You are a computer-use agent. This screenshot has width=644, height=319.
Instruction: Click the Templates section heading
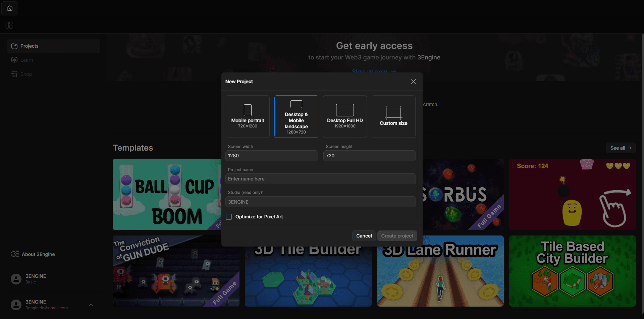(x=133, y=148)
